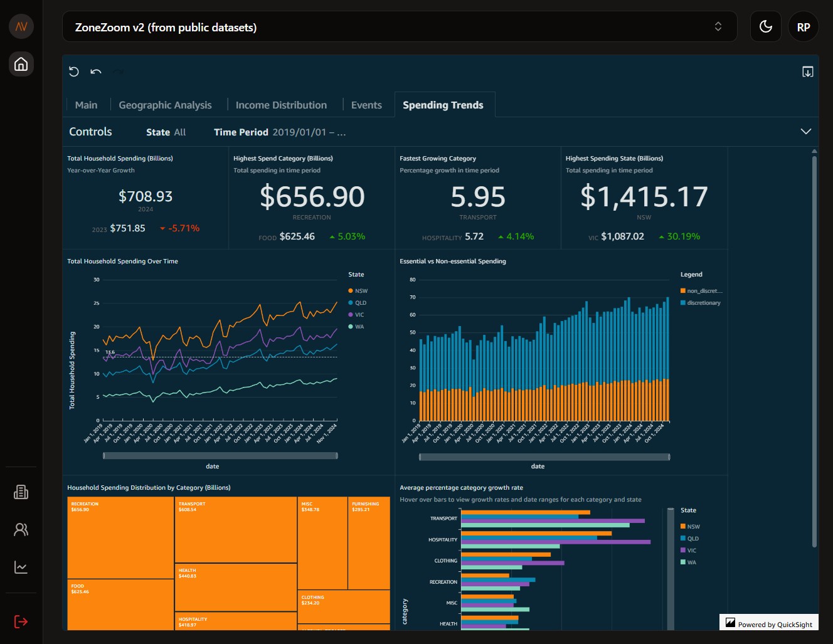
Task: Open the reports icon in the left sidebar
Action: pyautogui.click(x=21, y=492)
